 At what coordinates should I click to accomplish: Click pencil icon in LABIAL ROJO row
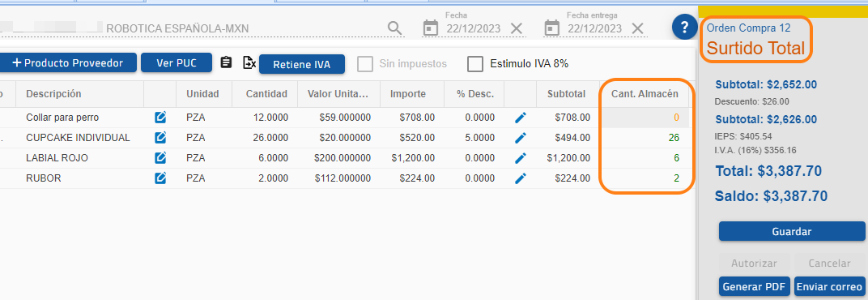[521, 158]
